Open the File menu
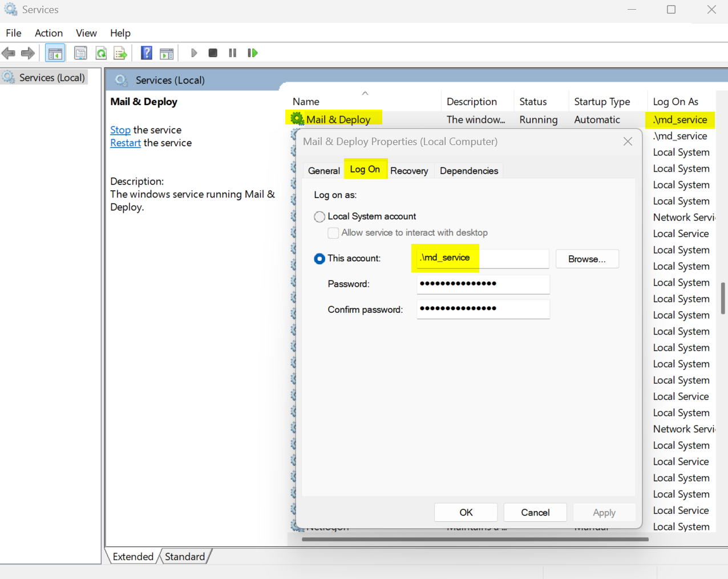Image resolution: width=728 pixels, height=579 pixels. point(14,33)
